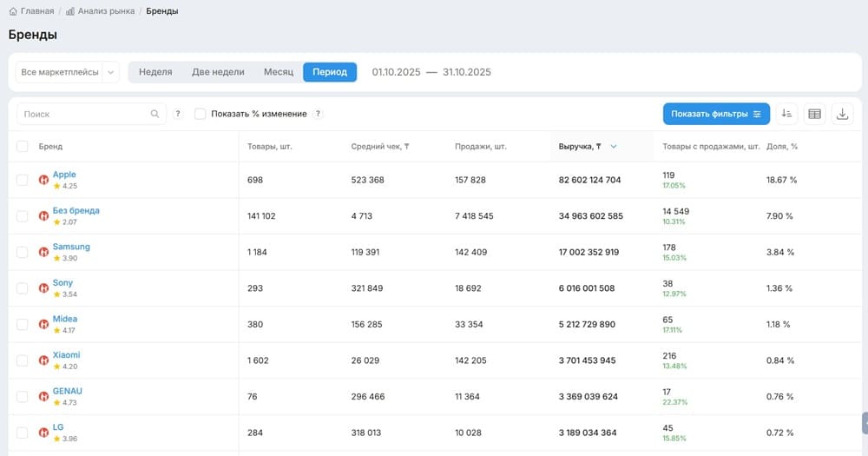Toggle the Показать % изменение checkbox
The image size is (868, 456).
click(201, 114)
